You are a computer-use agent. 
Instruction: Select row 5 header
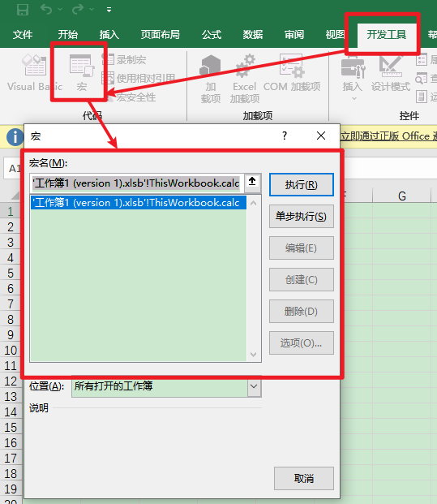(11, 273)
